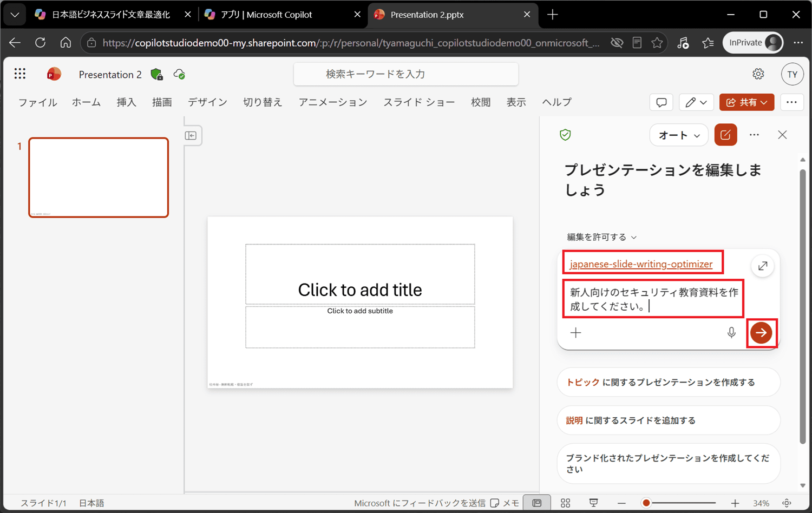Viewport: 812px width, 513px height.
Task: Close the Copilot side pane
Action: [x=782, y=135]
